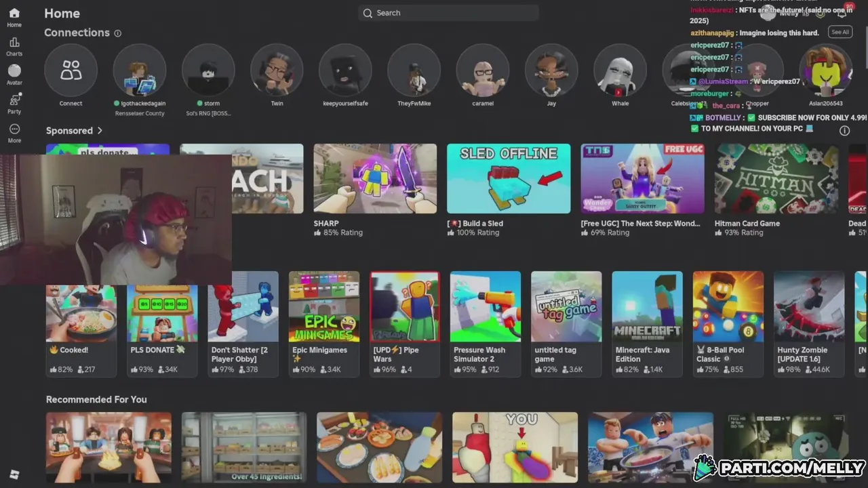Screen dimensions: 868x488
Task: Open the Build a Sled thumbnail
Action: [509, 178]
